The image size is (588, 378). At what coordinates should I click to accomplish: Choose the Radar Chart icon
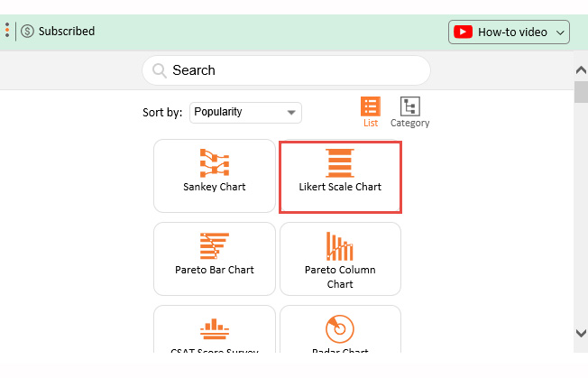pyautogui.click(x=340, y=328)
